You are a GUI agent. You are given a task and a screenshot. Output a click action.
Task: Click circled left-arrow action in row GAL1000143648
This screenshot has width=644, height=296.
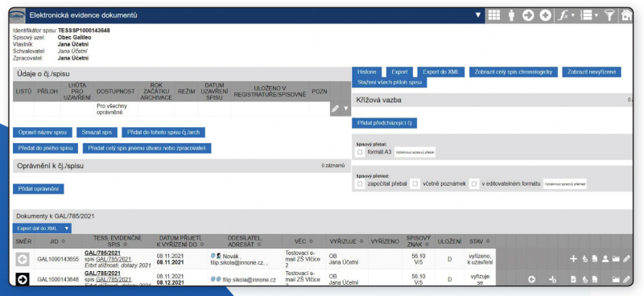coord(531,279)
